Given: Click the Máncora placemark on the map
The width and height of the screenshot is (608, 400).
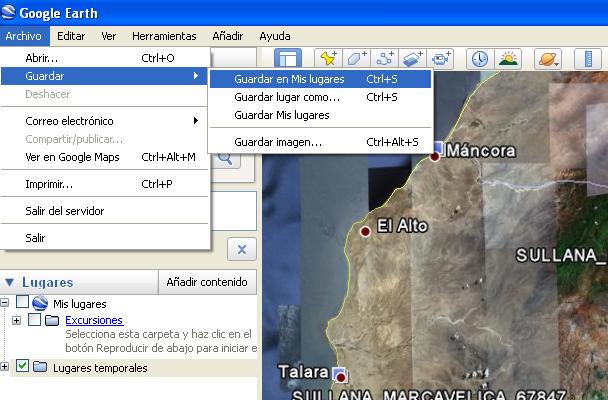Looking at the screenshot, I should click(437, 150).
